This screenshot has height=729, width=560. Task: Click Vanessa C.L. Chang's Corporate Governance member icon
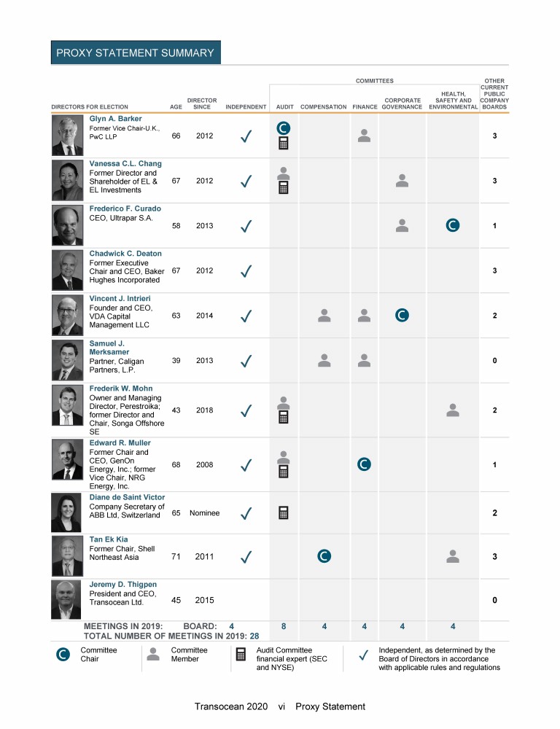coord(401,181)
